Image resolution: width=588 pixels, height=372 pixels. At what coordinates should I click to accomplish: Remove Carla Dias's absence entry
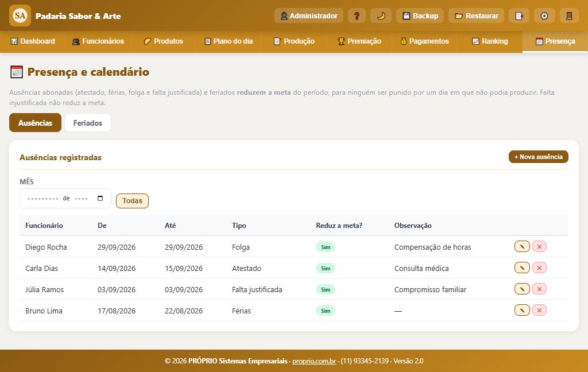[539, 268]
